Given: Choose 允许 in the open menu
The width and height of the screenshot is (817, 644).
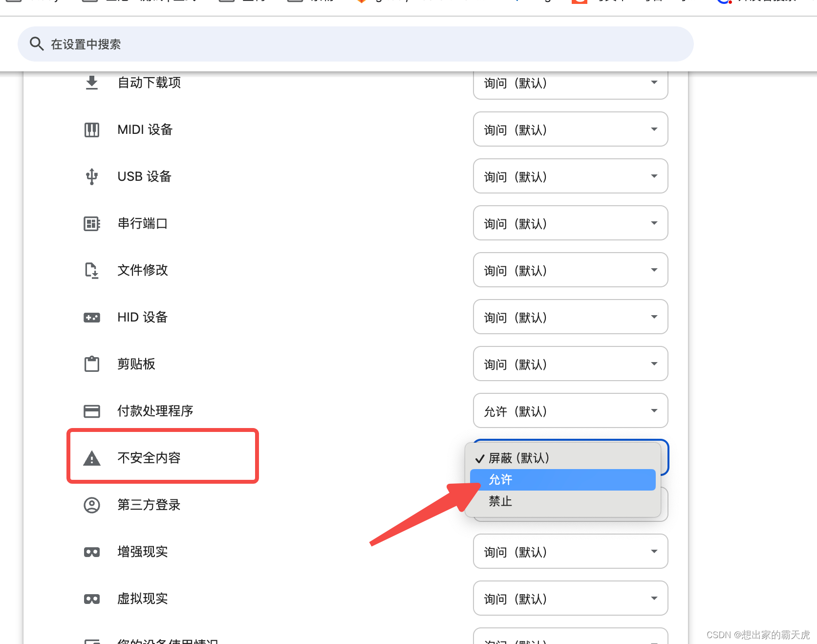Looking at the screenshot, I should [x=562, y=480].
